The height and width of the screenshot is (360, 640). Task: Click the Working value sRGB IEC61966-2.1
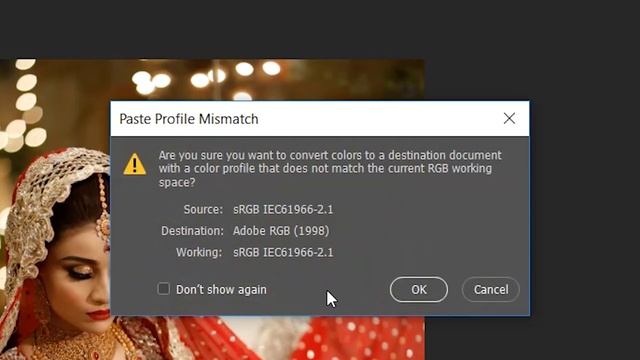click(x=283, y=252)
